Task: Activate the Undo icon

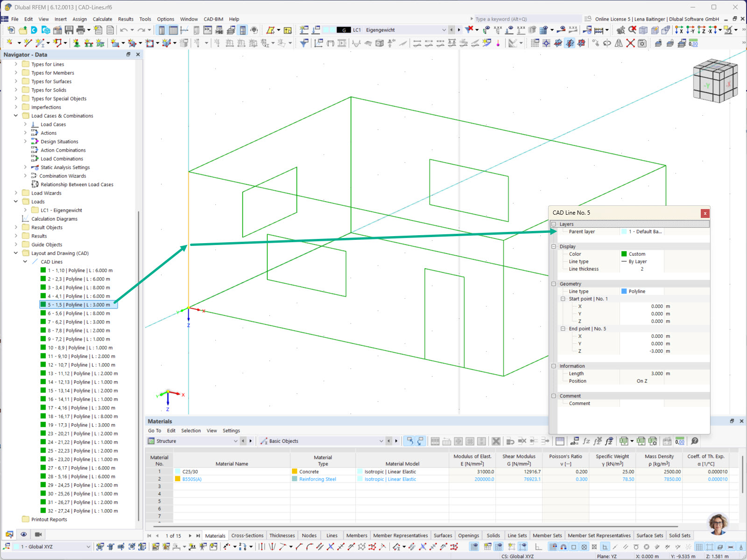Action: [x=123, y=29]
